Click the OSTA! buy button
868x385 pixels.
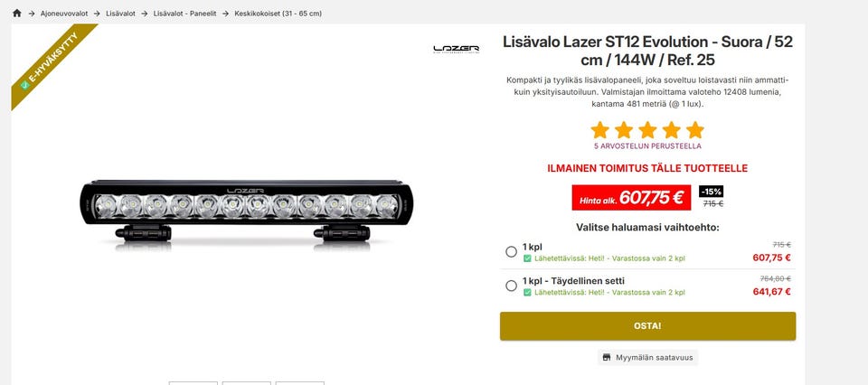(647, 326)
